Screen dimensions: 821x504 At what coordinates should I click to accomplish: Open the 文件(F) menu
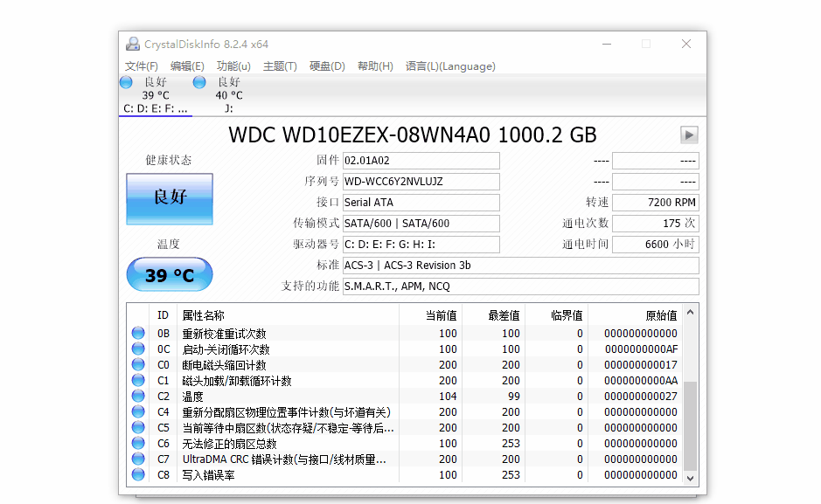(x=142, y=66)
